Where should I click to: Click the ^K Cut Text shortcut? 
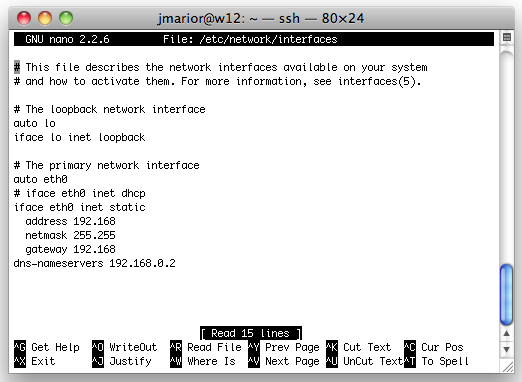pos(358,347)
